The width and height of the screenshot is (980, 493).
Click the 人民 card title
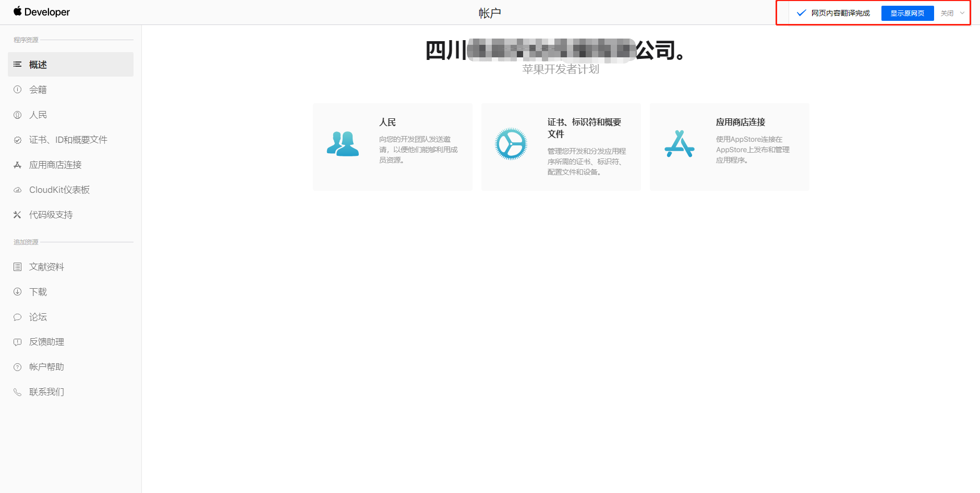[x=388, y=122]
